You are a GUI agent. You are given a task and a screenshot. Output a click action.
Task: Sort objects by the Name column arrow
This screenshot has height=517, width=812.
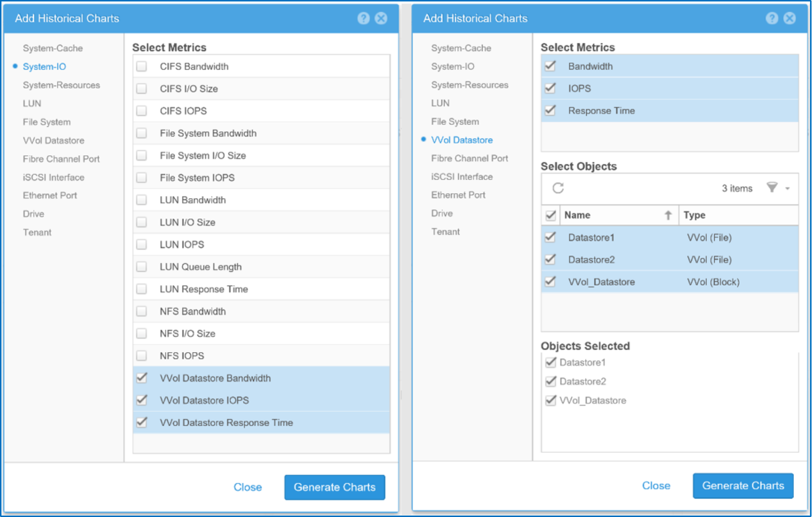(x=668, y=215)
